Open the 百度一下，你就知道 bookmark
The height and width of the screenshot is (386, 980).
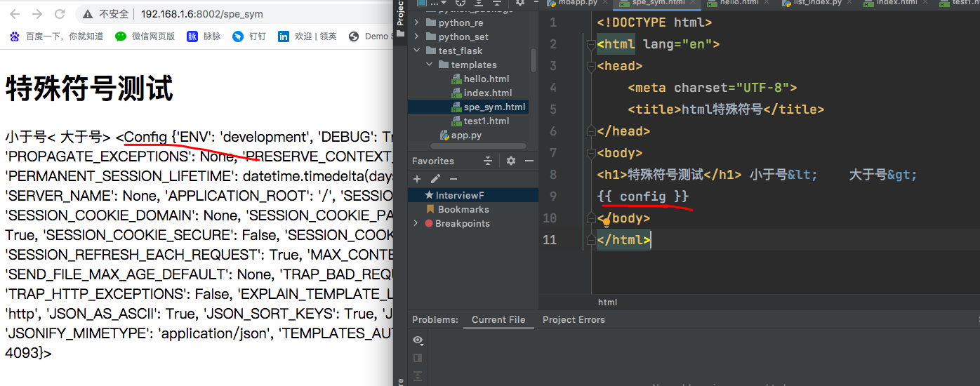click(x=57, y=36)
